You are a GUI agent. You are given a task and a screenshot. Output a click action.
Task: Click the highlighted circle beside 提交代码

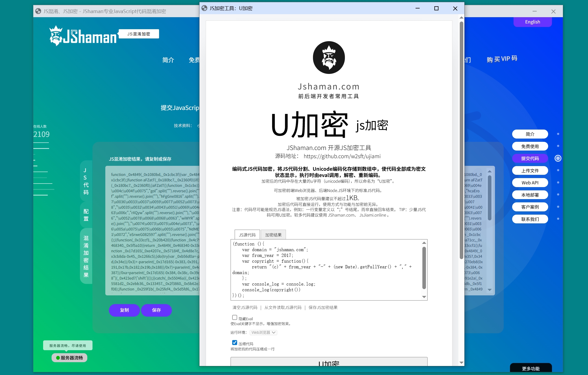tap(558, 158)
